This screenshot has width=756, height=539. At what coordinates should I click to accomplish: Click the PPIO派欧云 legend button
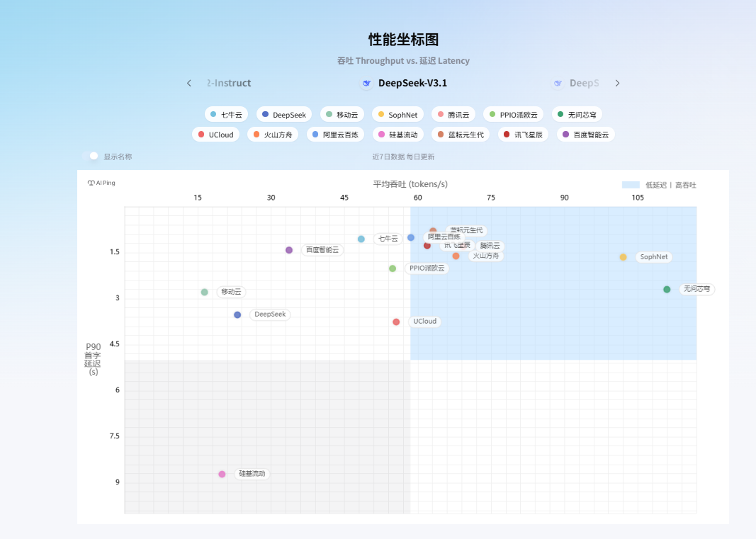pyautogui.click(x=513, y=115)
